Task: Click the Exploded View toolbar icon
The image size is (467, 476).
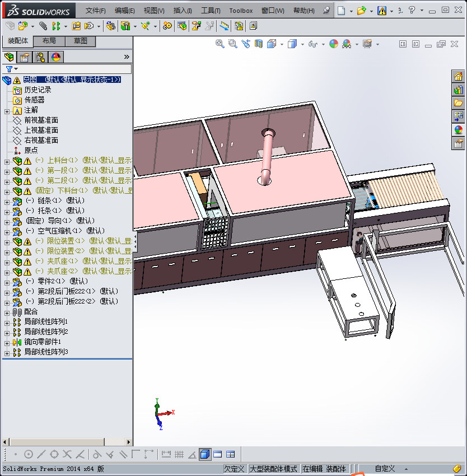Action: [197, 26]
